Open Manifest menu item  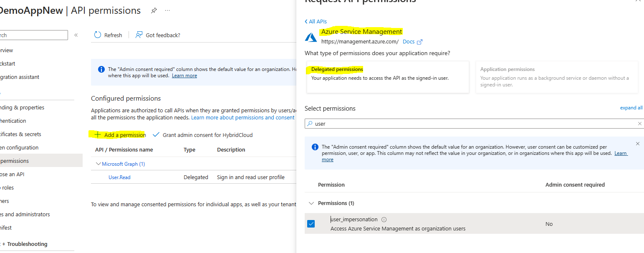(6, 228)
